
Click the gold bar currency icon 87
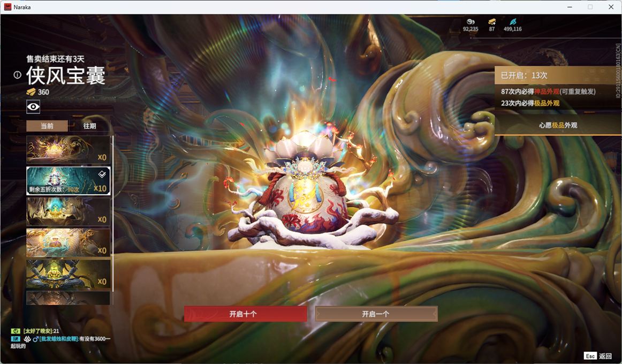pyautogui.click(x=492, y=22)
